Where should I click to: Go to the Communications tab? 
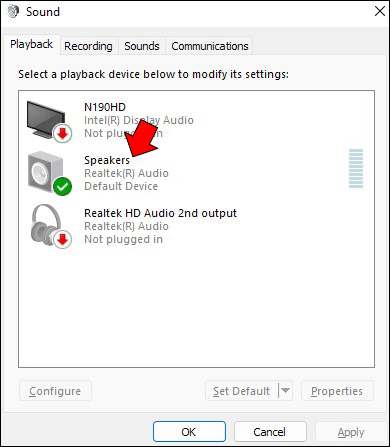(x=210, y=46)
